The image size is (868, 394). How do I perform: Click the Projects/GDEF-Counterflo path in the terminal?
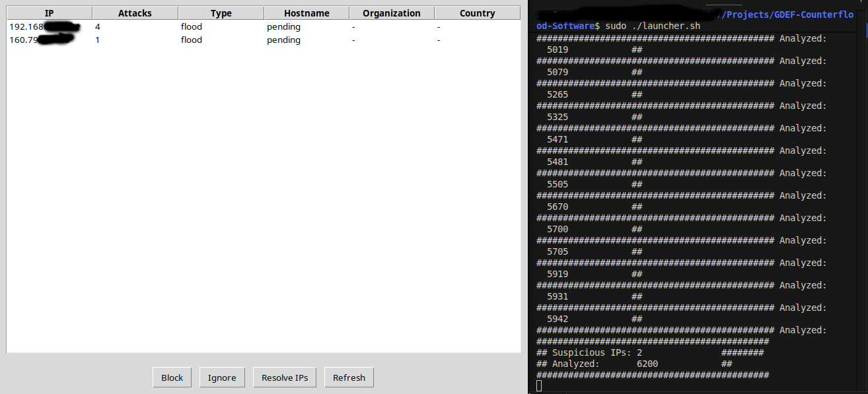point(786,15)
